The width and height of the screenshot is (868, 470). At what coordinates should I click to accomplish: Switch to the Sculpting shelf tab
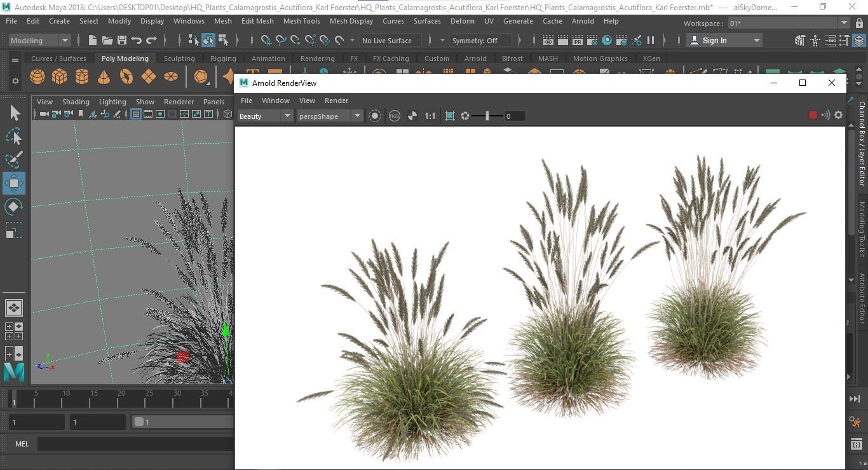pos(179,59)
